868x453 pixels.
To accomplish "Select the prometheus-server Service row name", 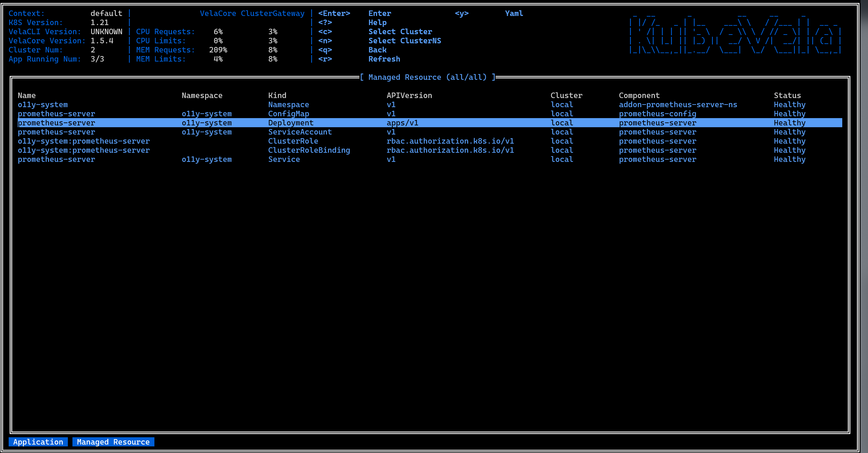I will [x=56, y=159].
